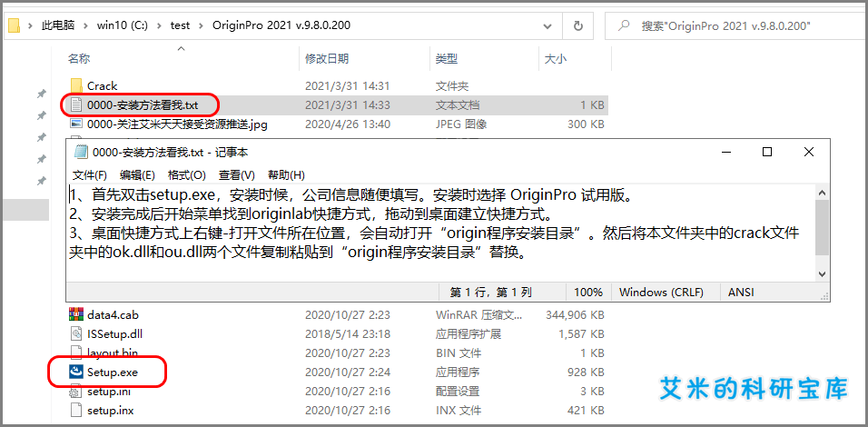Open the address bar history dropdown
868x427 pixels.
tap(547, 26)
